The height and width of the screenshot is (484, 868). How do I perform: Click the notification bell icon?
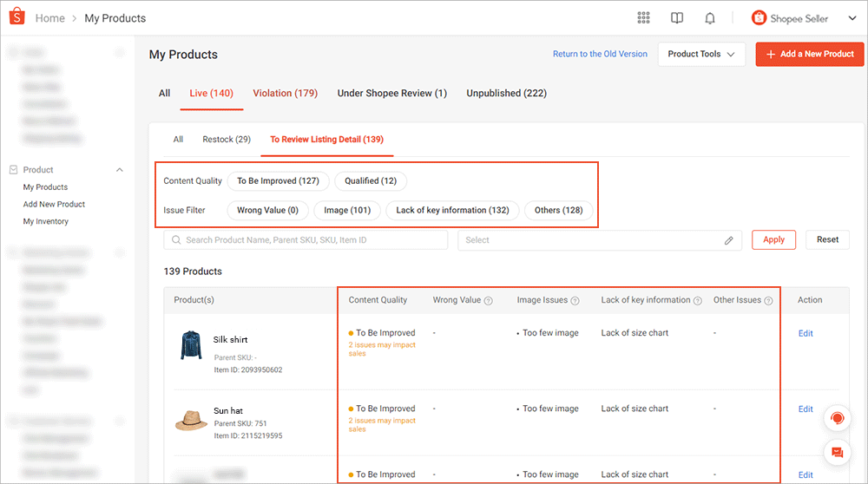[710, 18]
